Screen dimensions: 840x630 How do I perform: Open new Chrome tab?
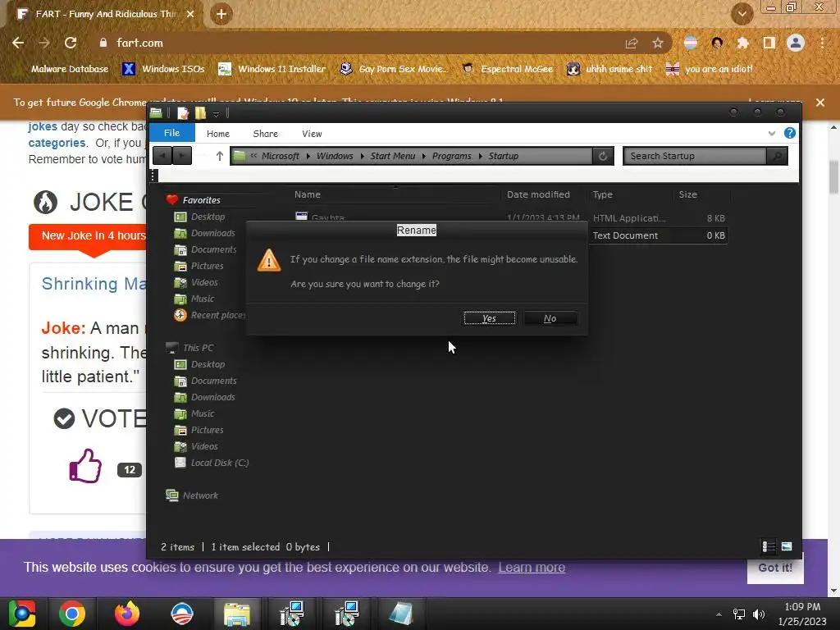pyautogui.click(x=221, y=14)
